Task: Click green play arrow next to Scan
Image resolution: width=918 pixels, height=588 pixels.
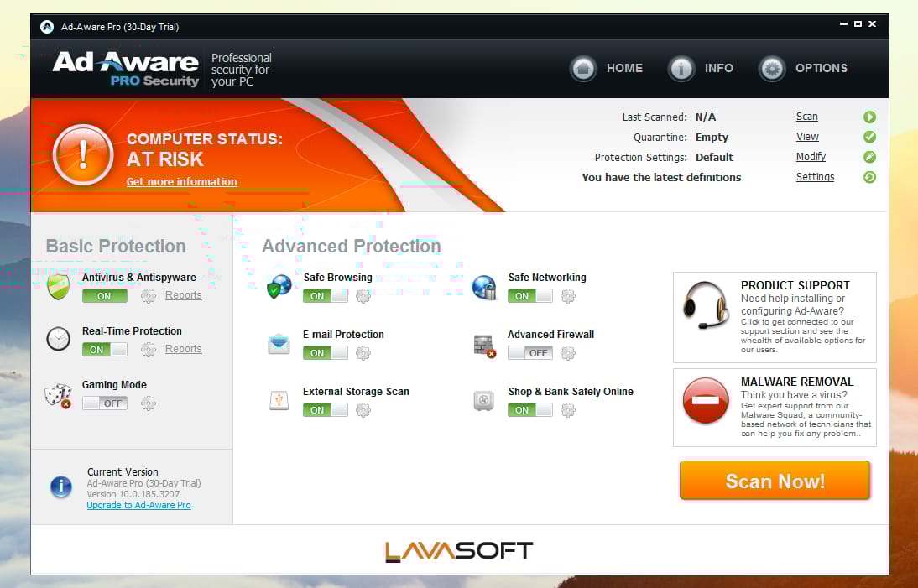Action: pos(869,117)
